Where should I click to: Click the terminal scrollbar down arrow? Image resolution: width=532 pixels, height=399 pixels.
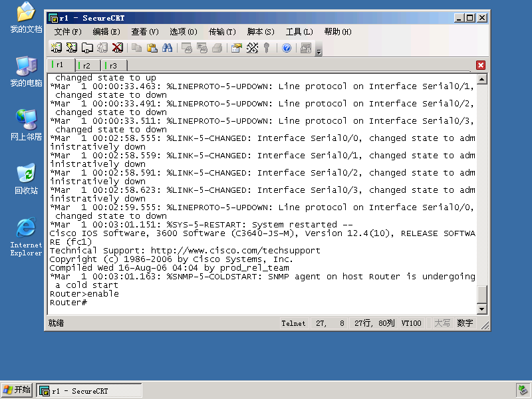(x=481, y=309)
